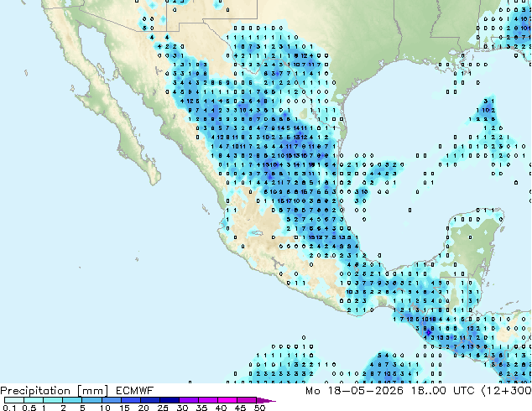Click the "ECMWF" model label
The width and height of the screenshot is (532, 411).
pos(135,391)
